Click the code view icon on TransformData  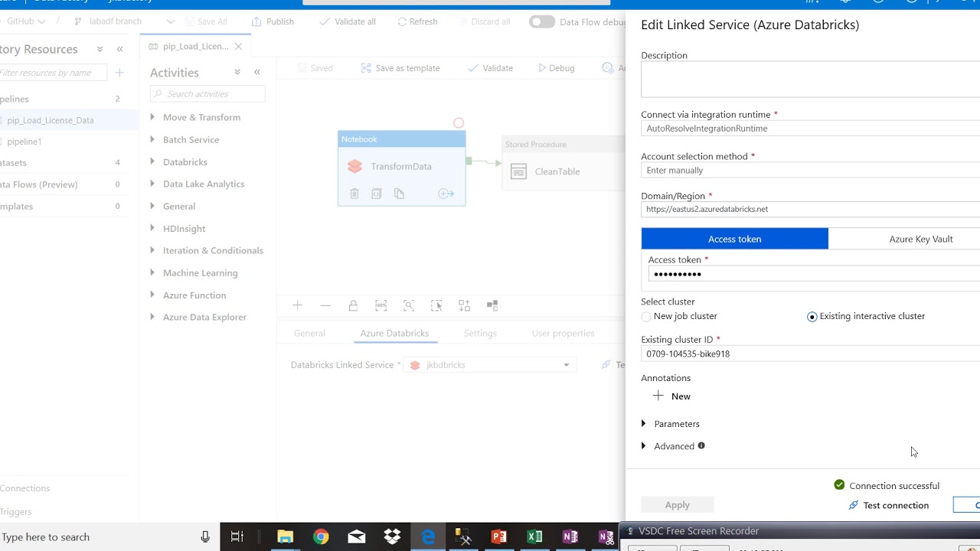coord(377,194)
